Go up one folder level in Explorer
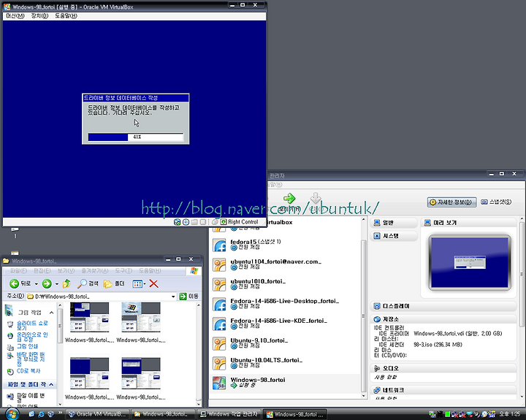 tap(66, 284)
